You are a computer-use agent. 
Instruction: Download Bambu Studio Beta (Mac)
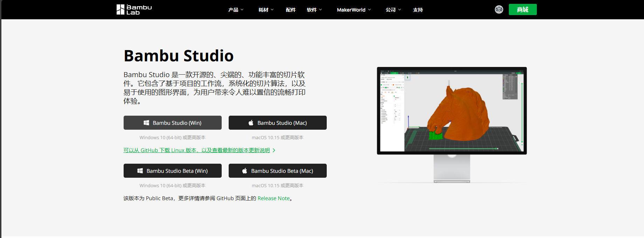(x=278, y=171)
